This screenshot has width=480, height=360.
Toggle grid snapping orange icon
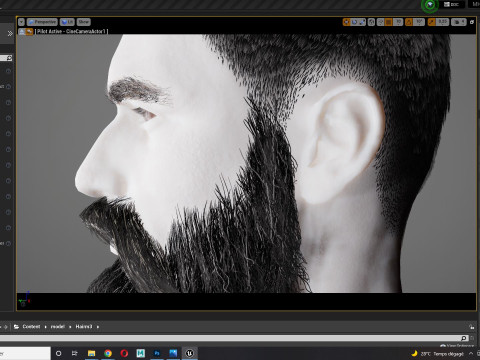click(389, 22)
